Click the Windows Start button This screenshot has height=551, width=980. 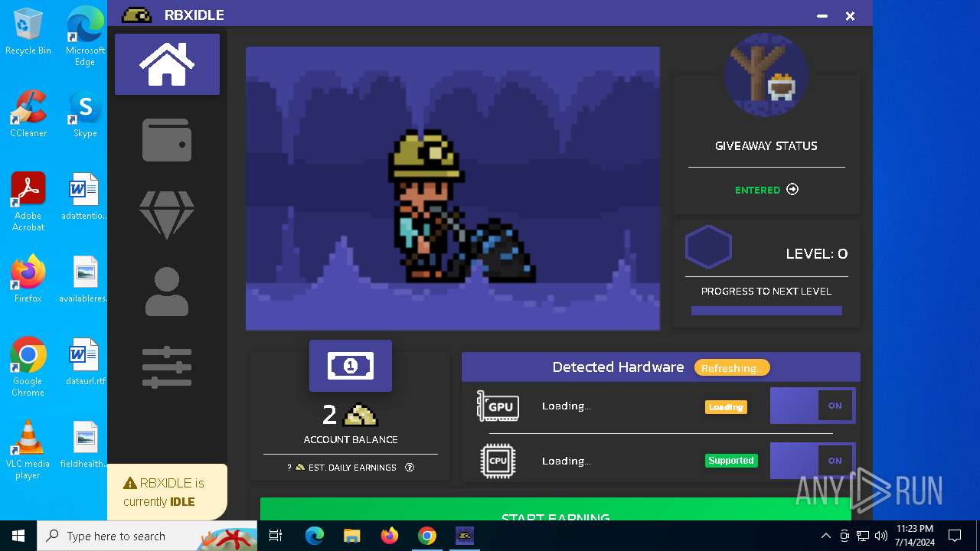[18, 536]
